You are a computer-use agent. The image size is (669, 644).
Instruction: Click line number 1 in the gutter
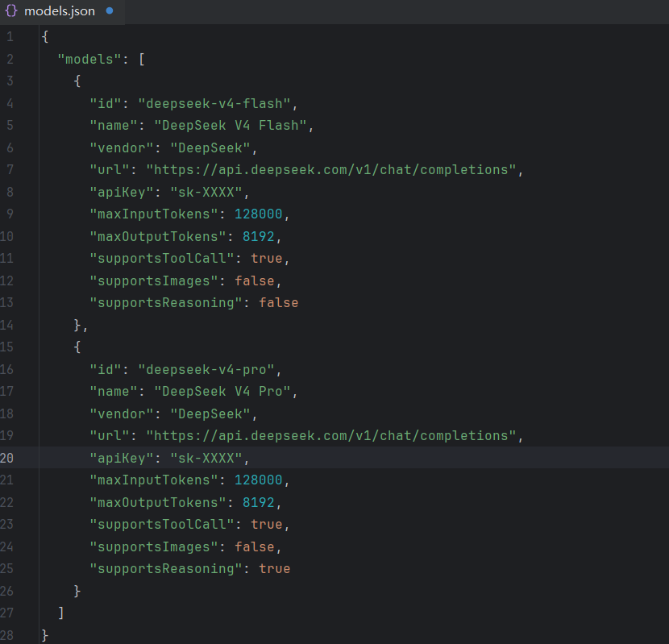click(10, 37)
